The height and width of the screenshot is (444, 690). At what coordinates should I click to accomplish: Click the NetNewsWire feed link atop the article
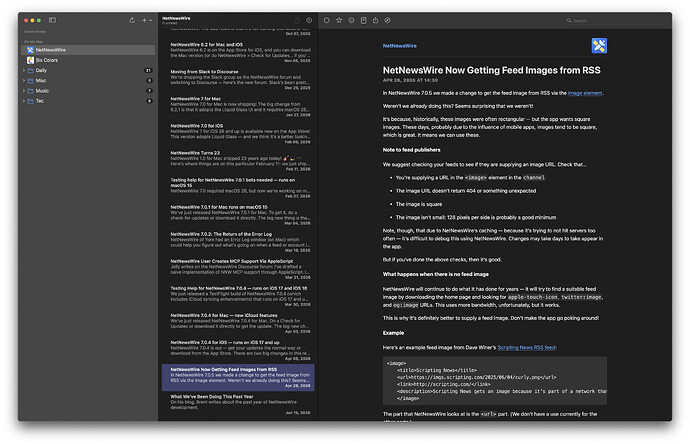tap(400, 46)
